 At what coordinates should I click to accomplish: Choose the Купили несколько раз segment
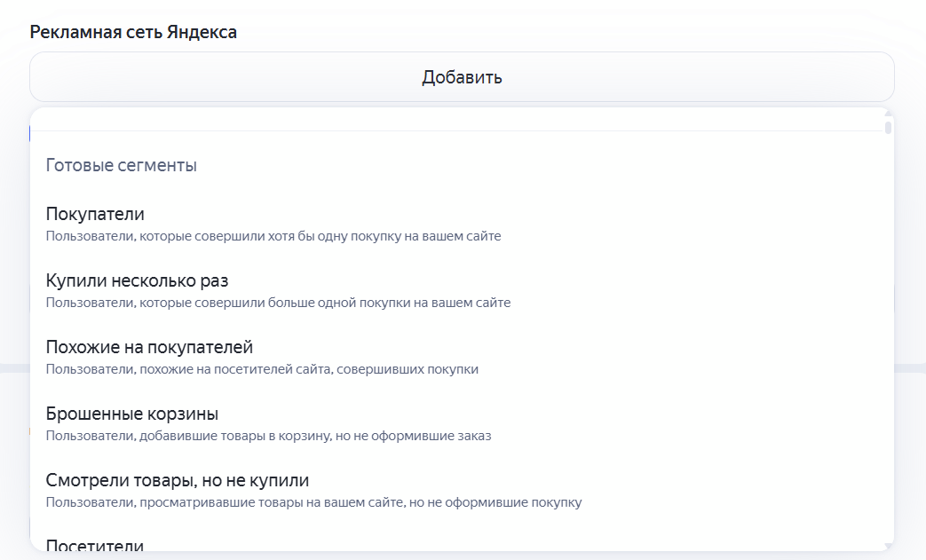coord(137,280)
